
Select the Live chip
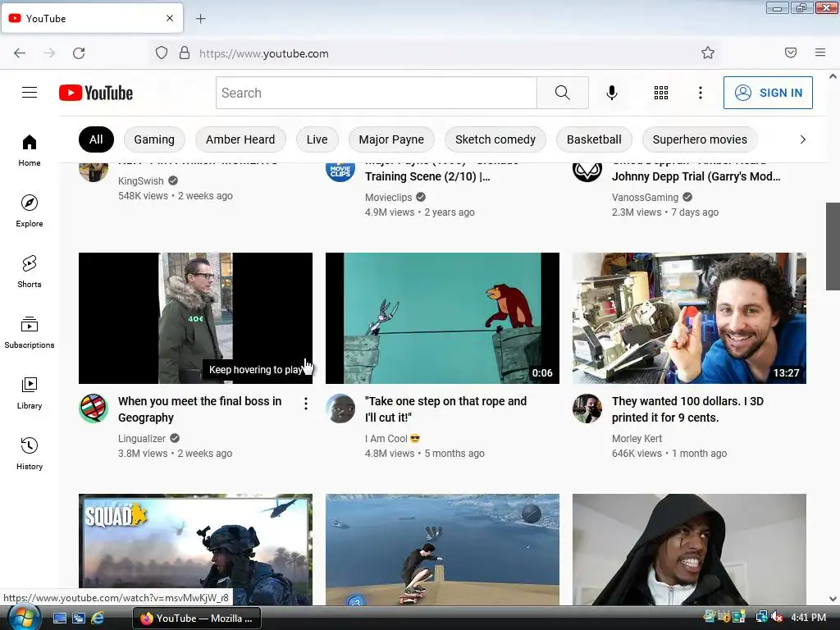317,139
